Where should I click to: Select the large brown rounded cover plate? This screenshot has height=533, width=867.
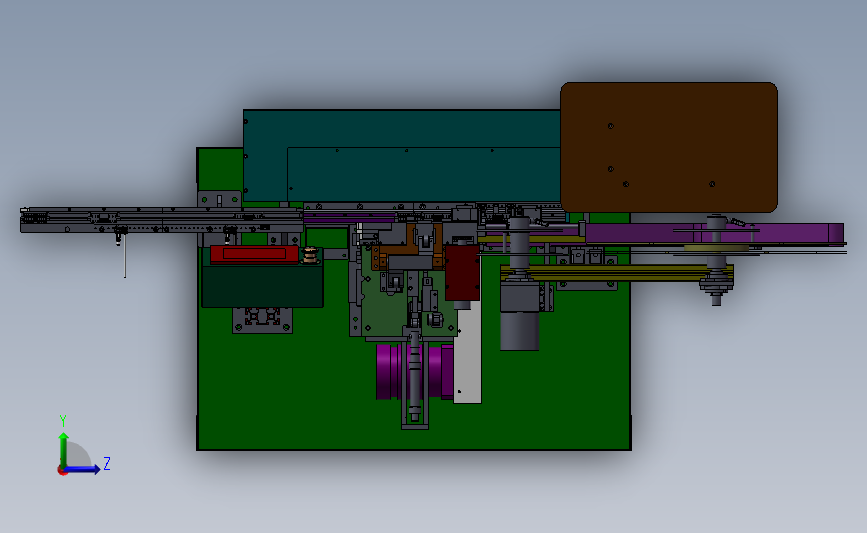(x=669, y=147)
